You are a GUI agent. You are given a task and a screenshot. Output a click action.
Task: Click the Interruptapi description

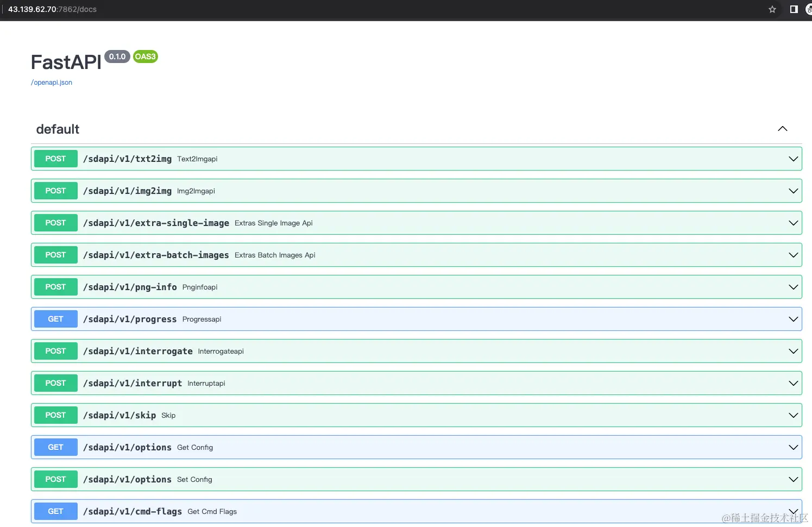pyautogui.click(x=206, y=384)
